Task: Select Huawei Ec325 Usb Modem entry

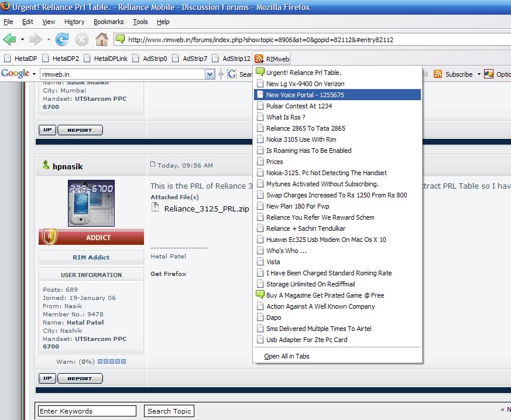Action: click(x=337, y=240)
